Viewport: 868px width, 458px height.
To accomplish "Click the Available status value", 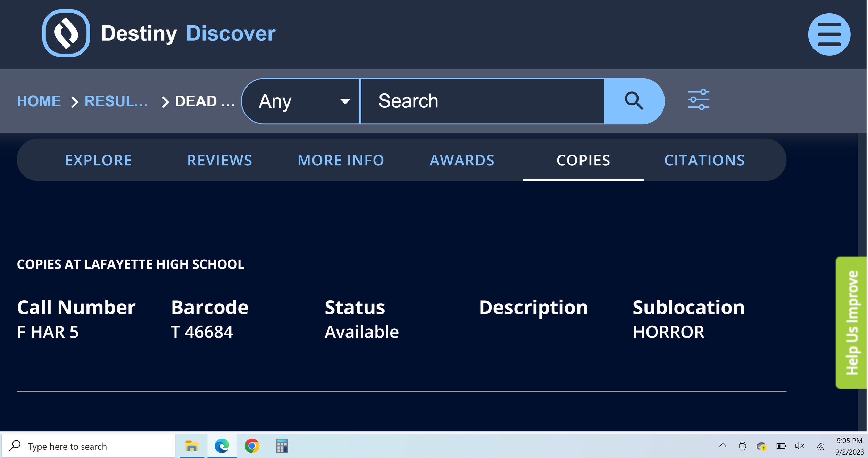I will (361, 332).
